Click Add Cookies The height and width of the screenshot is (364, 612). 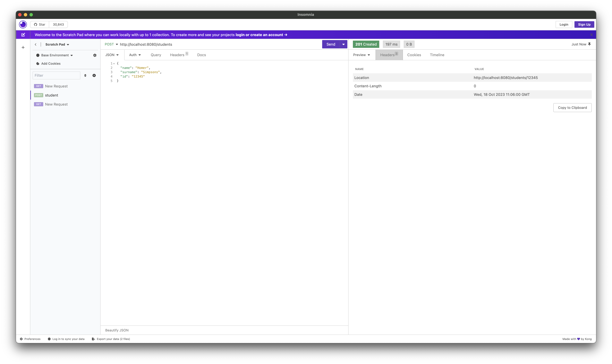point(48,64)
